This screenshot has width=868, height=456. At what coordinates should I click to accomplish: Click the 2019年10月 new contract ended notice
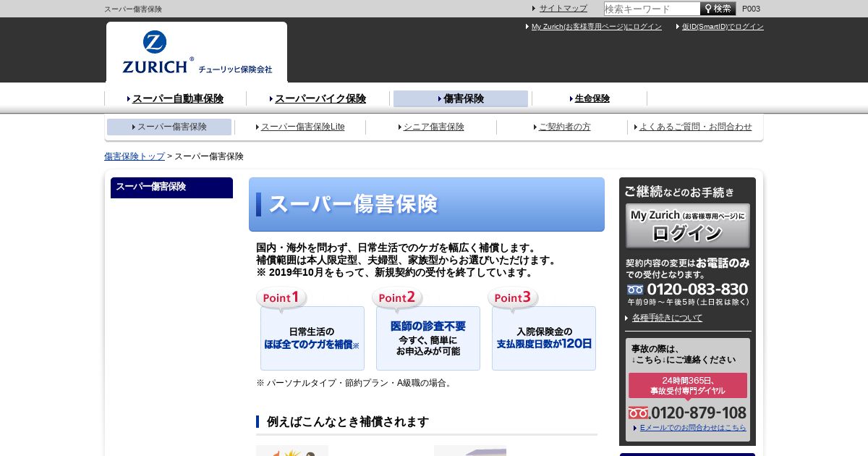[x=395, y=273]
